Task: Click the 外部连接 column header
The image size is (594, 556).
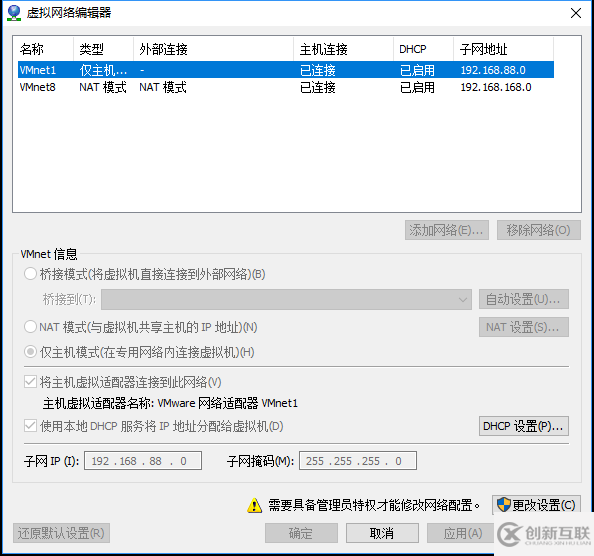Action: 213,49
